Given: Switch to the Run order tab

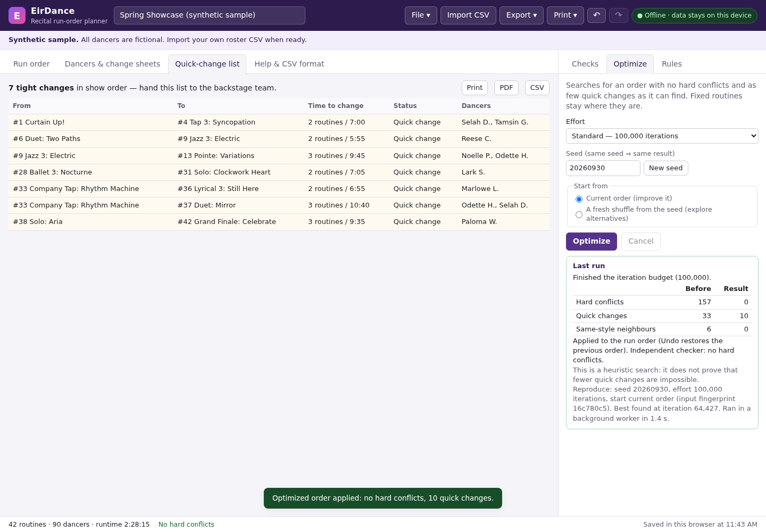Looking at the screenshot, I should coord(31,64).
